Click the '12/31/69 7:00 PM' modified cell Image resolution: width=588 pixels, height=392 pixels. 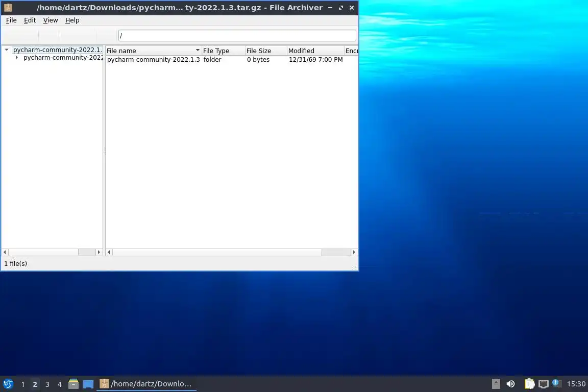point(315,60)
